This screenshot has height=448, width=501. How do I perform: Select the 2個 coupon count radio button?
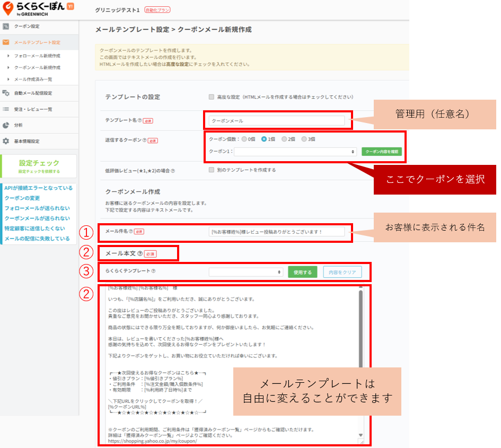point(284,139)
